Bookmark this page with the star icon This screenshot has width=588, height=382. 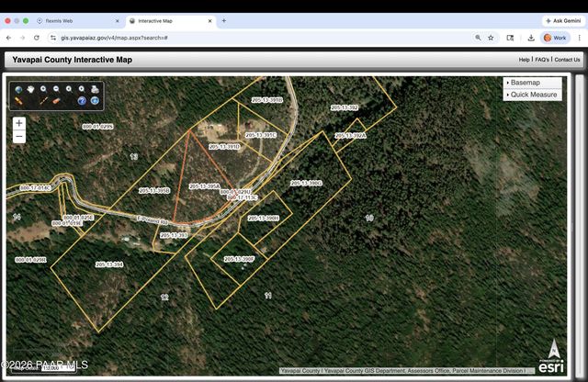click(491, 38)
